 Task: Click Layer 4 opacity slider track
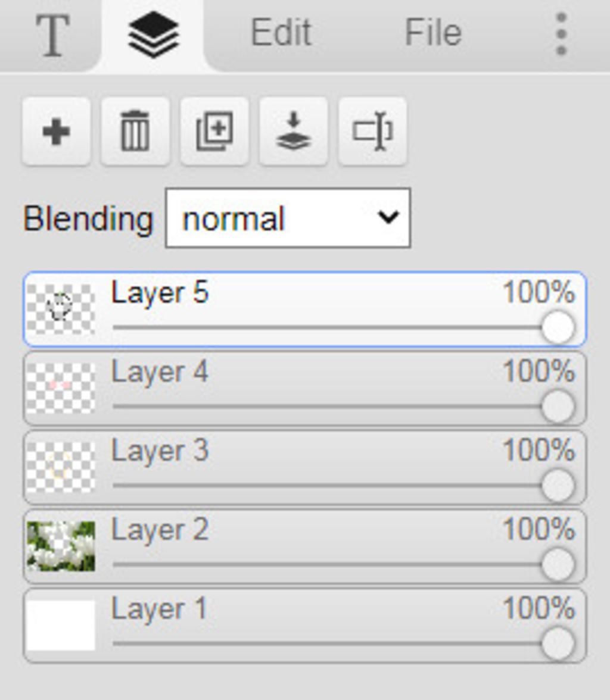click(x=326, y=406)
